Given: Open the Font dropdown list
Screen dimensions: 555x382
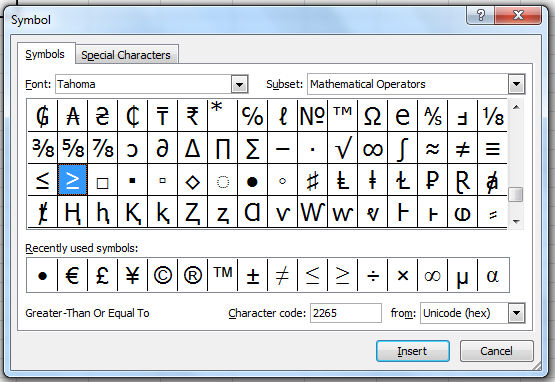Looking at the screenshot, I should [240, 84].
